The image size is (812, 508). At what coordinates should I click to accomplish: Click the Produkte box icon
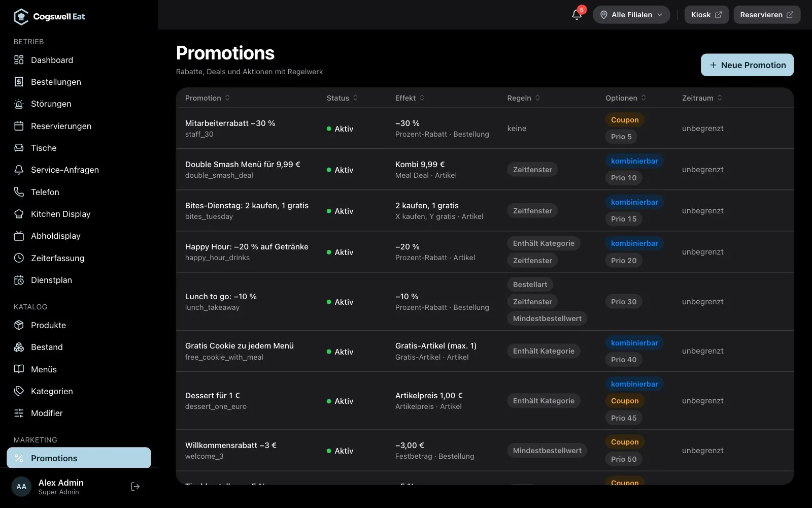[19, 325]
